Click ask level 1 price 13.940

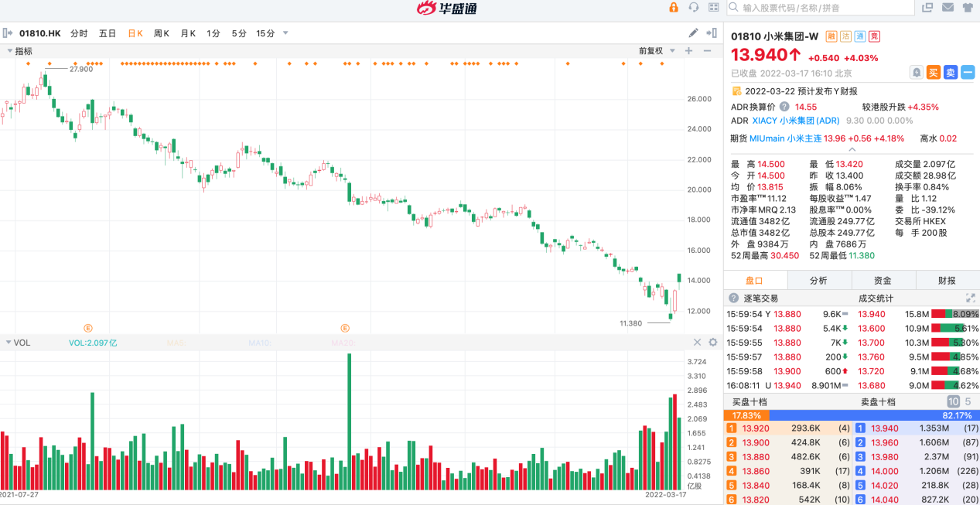pos(885,428)
